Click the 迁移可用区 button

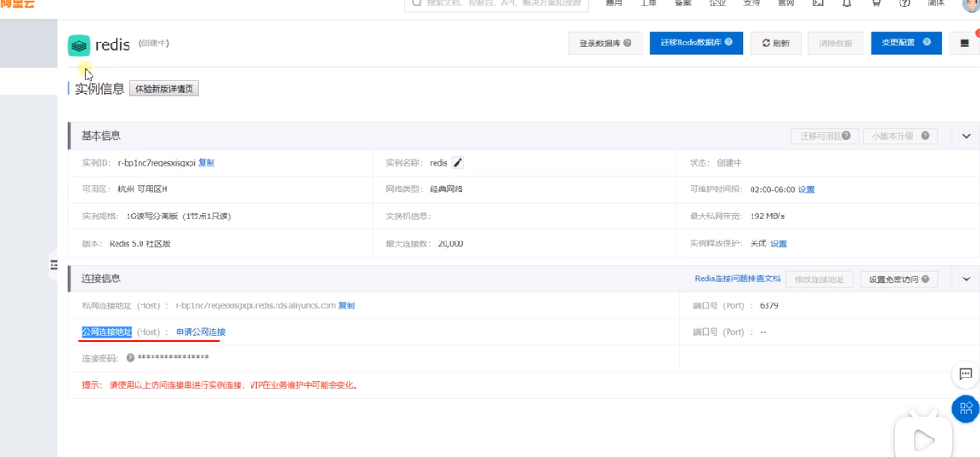pyautogui.click(x=825, y=136)
